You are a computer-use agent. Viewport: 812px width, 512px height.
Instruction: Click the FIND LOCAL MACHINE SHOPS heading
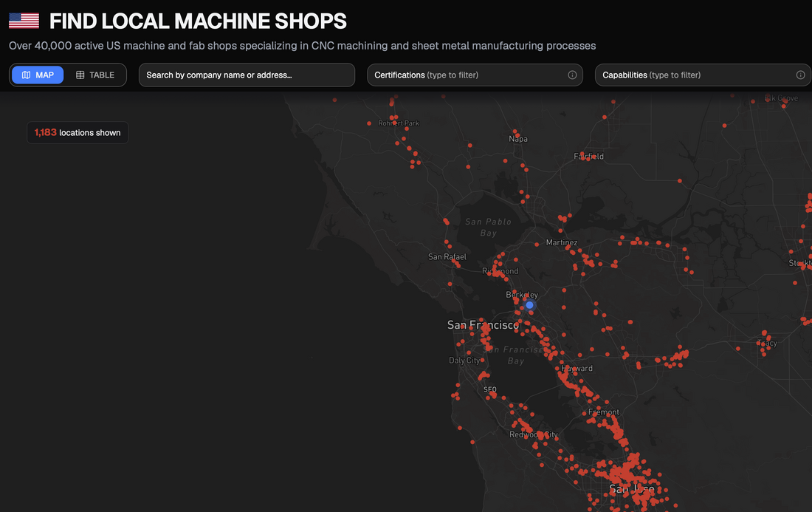coord(198,21)
